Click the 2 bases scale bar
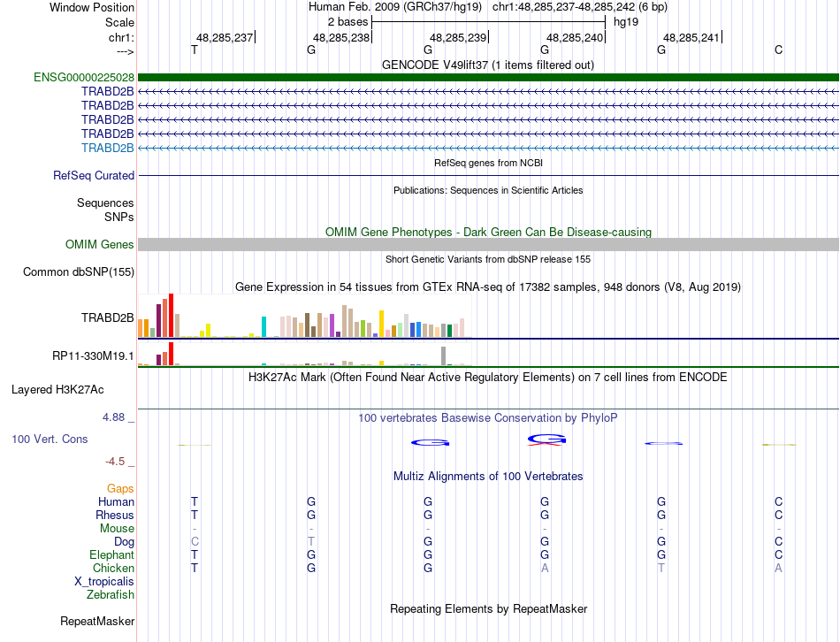The width and height of the screenshot is (840, 642). click(488, 22)
